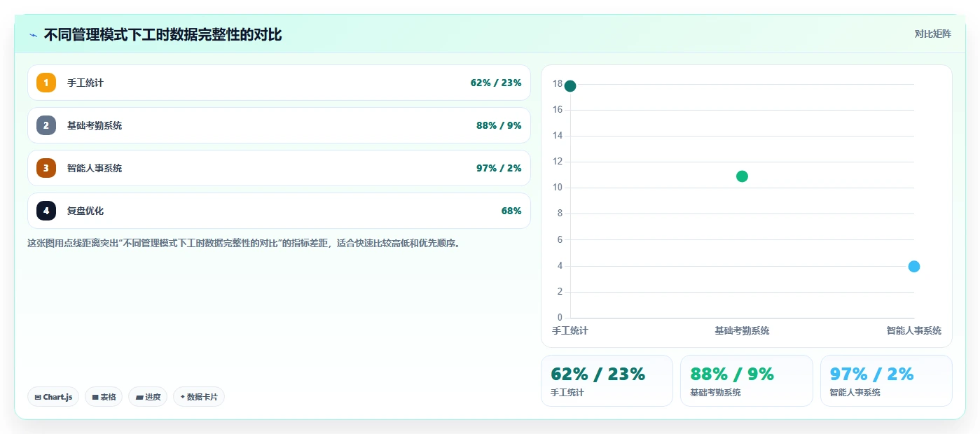Image resolution: width=980 pixels, height=434 pixels.
Task: Click the 68% value in 复盘优化 row
Action: point(511,211)
